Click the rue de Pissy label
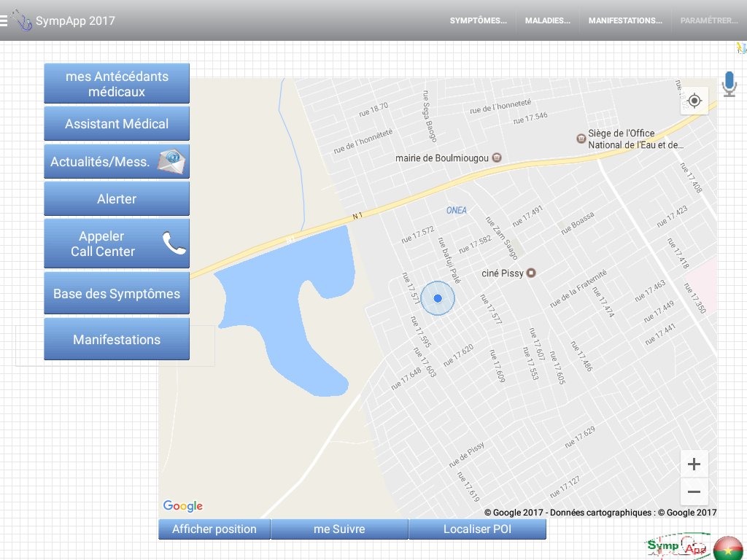Screen dimensions: 747x560 tap(466, 455)
